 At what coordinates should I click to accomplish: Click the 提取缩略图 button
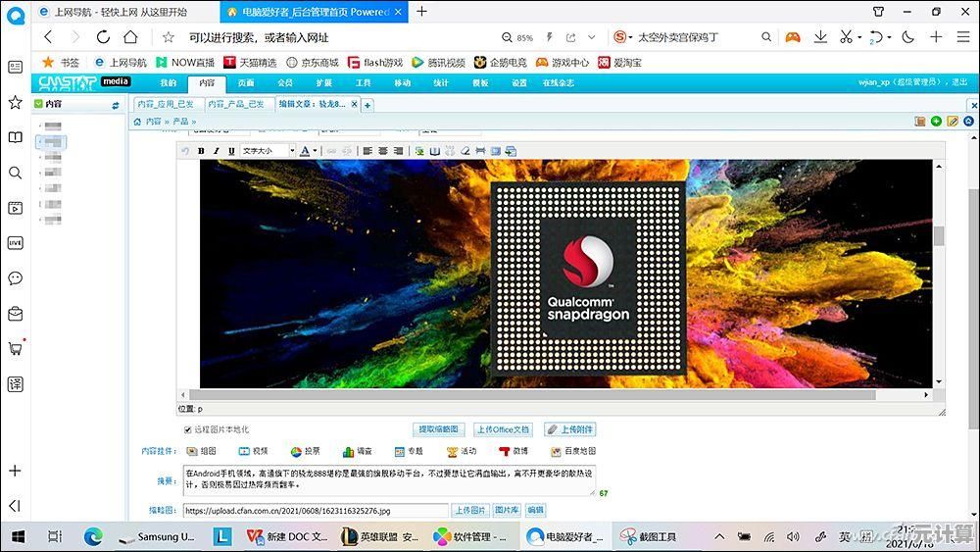tap(439, 429)
